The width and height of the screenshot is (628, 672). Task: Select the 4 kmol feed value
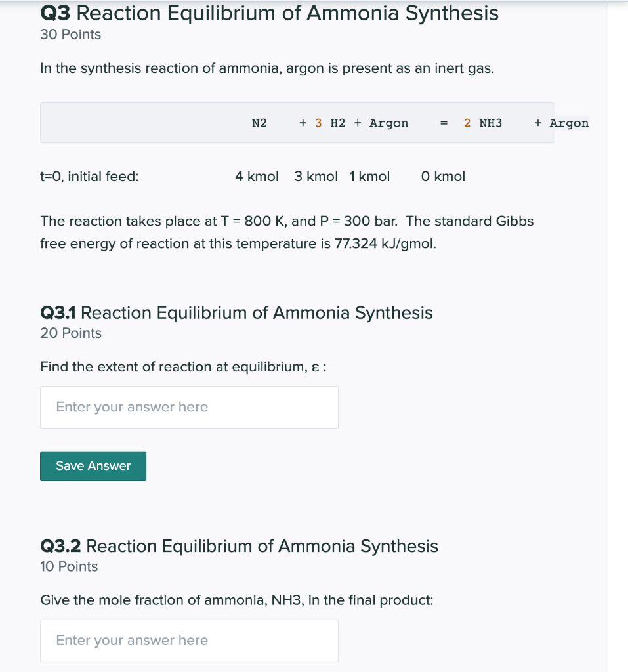(256, 176)
